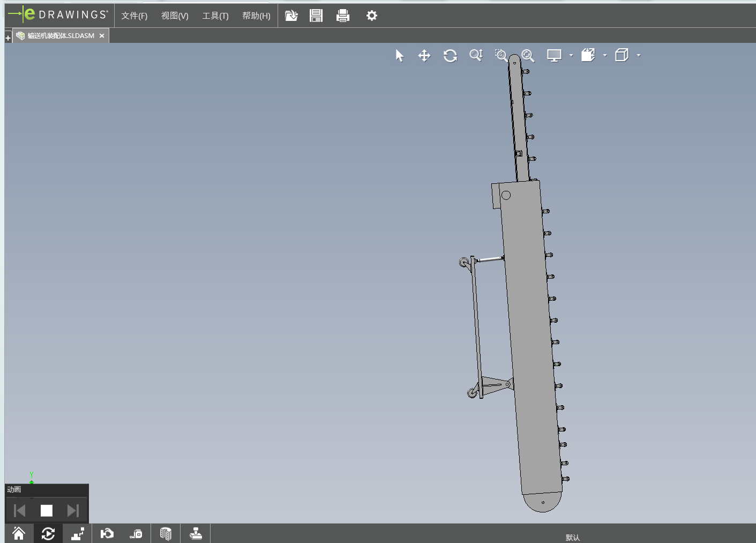
Task: Open the 工具(T) menu
Action: click(215, 16)
